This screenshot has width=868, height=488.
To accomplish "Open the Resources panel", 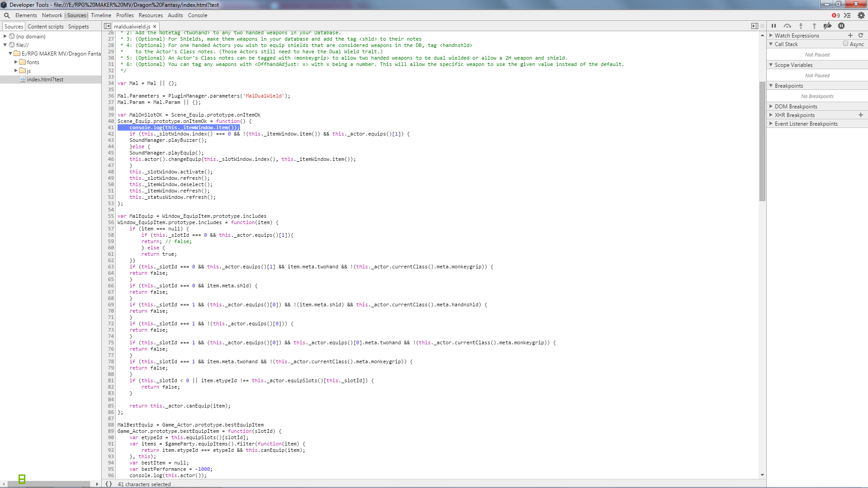I will [x=151, y=15].
